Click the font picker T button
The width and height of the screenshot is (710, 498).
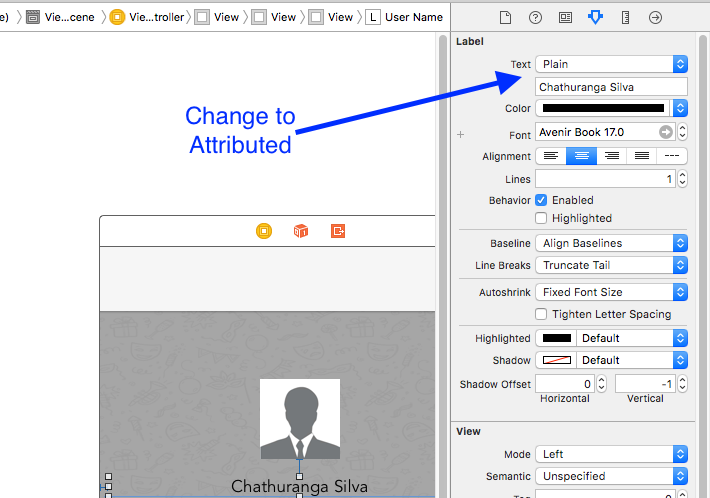coord(666,132)
